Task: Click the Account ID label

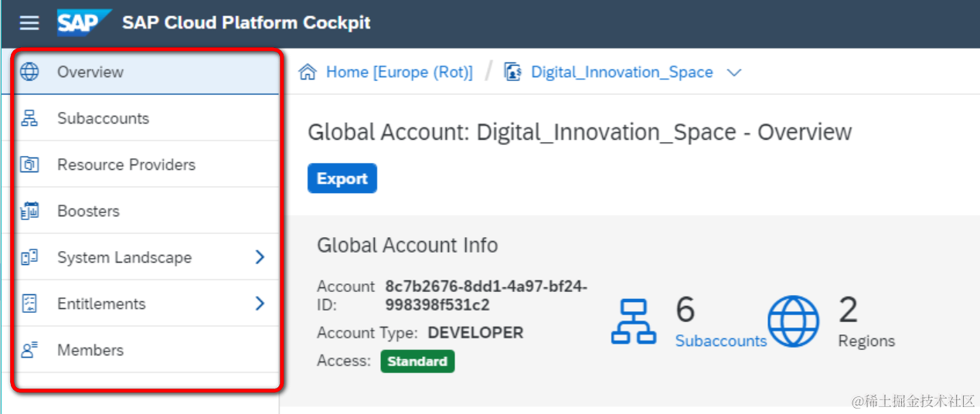Action: (x=345, y=296)
